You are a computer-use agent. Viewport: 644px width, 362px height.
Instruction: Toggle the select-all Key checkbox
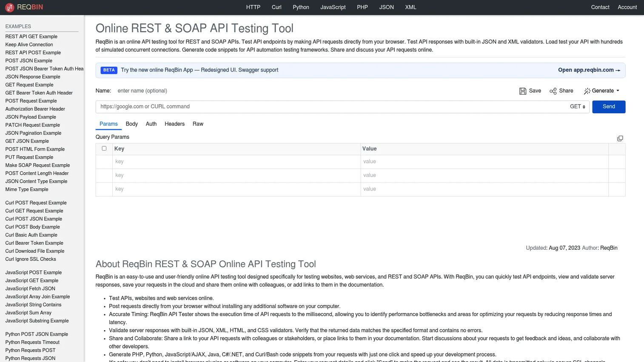click(x=104, y=148)
